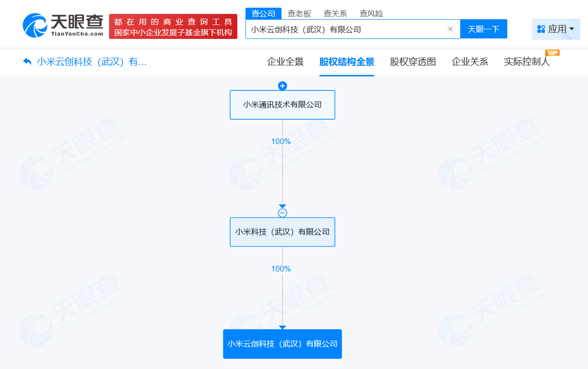The width and height of the screenshot is (588, 369).
Task: Open the 应用 dropdown
Action: tap(556, 29)
